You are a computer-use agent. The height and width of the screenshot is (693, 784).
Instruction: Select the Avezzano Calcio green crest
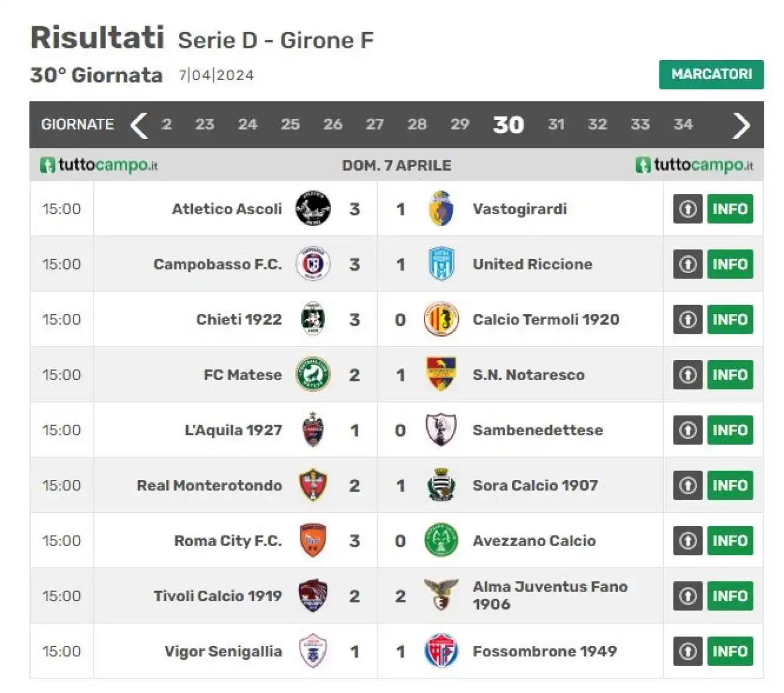441,540
